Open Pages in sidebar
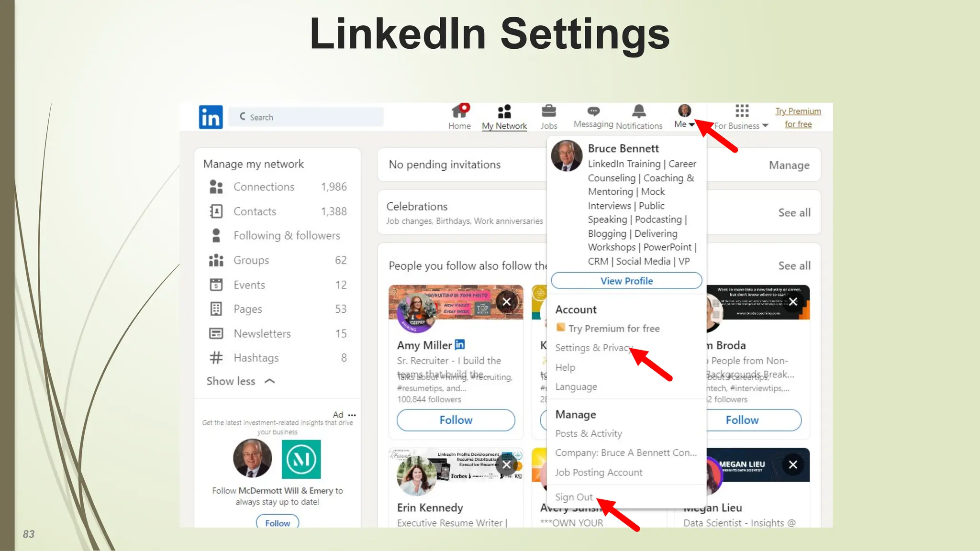Viewport: 980px width, 551px height. 278,309
